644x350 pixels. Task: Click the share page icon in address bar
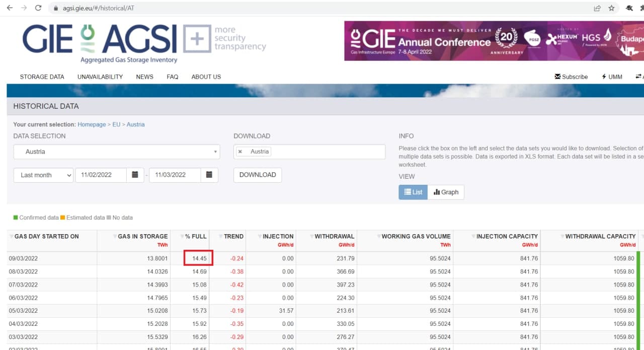597,8
